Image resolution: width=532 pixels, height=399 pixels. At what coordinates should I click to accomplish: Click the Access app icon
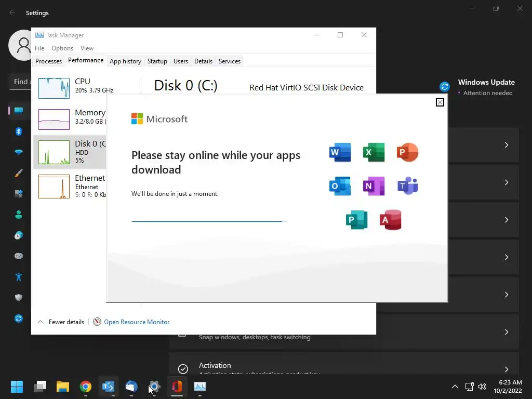[391, 220]
